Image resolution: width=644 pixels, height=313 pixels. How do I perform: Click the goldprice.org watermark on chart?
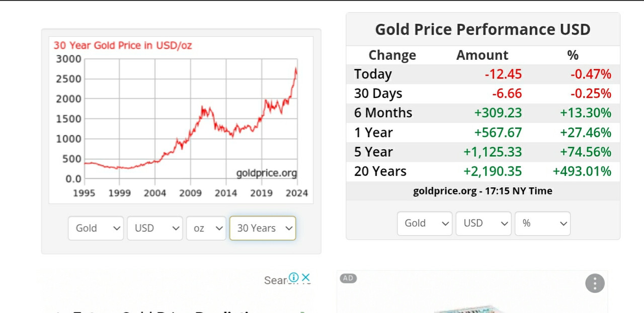(267, 173)
